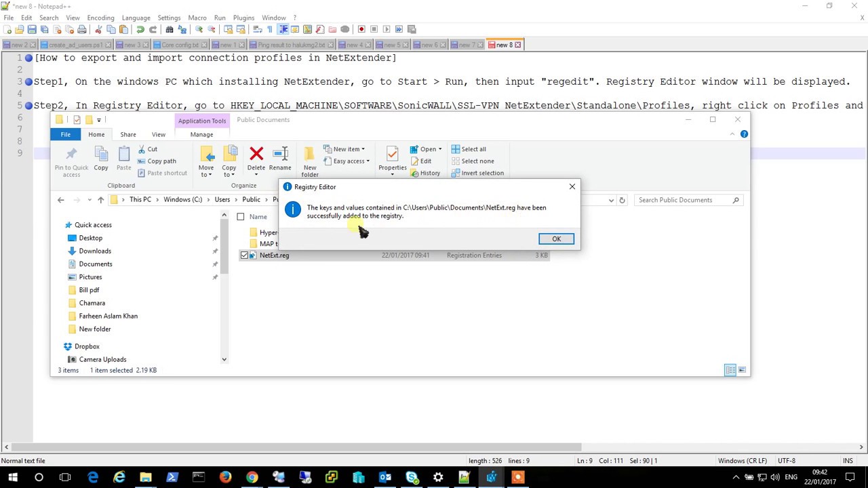Click the Notepad++ Undo icon
Screen dimensions: 868x488
pyautogui.click(x=140, y=29)
